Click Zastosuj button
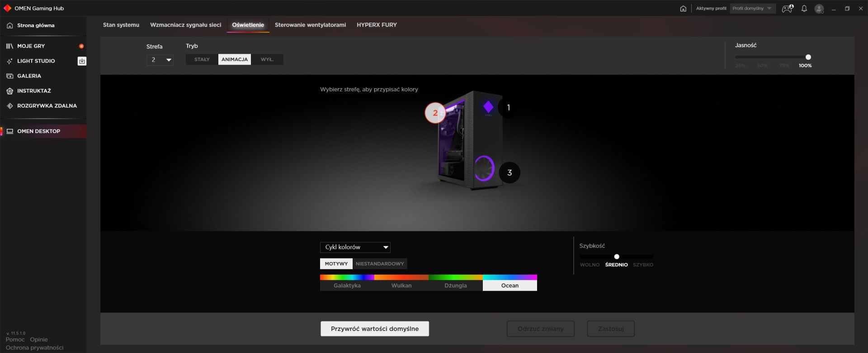 click(x=611, y=329)
